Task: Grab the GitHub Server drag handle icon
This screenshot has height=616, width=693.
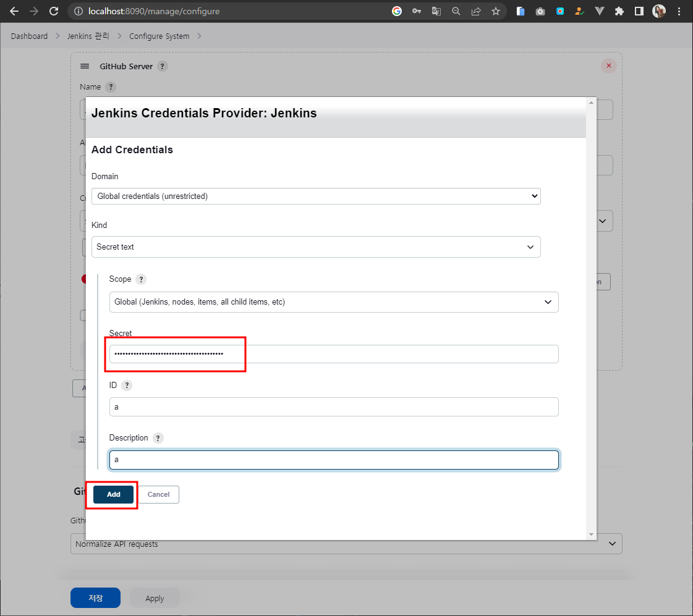Action: point(85,66)
